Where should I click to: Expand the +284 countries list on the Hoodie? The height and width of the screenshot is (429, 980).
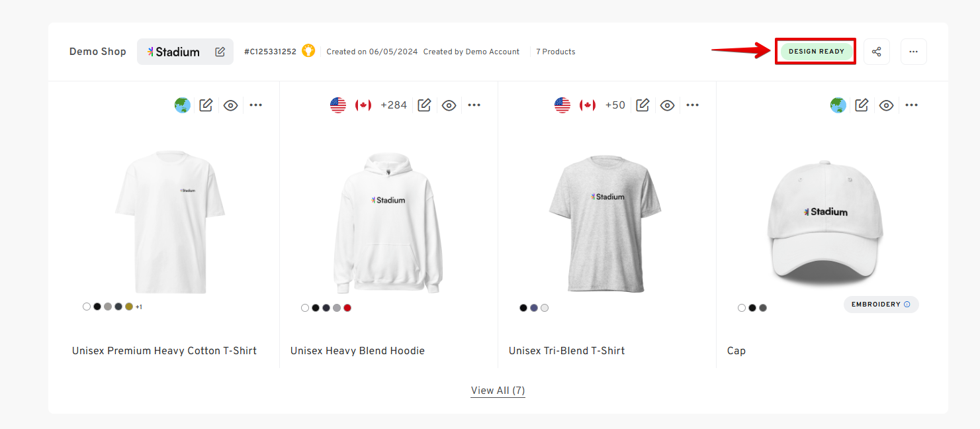click(393, 105)
